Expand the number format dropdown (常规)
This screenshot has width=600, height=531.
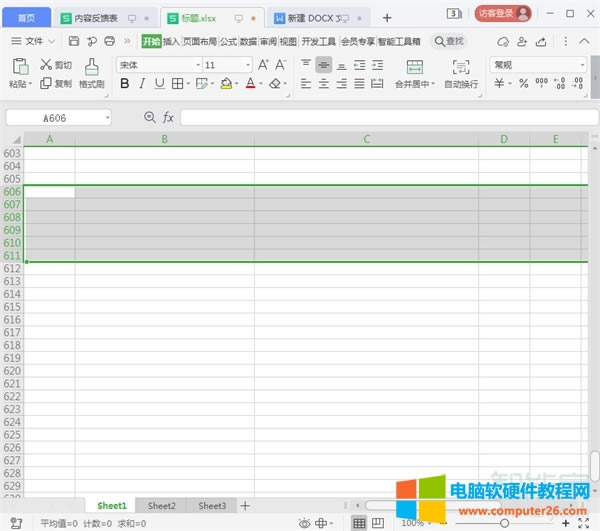coord(538,65)
